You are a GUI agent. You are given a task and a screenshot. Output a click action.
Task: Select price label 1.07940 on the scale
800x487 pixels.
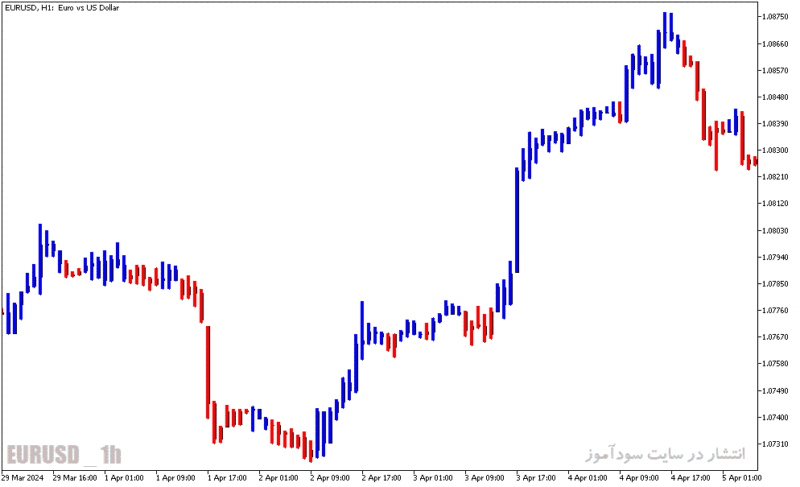pos(775,257)
